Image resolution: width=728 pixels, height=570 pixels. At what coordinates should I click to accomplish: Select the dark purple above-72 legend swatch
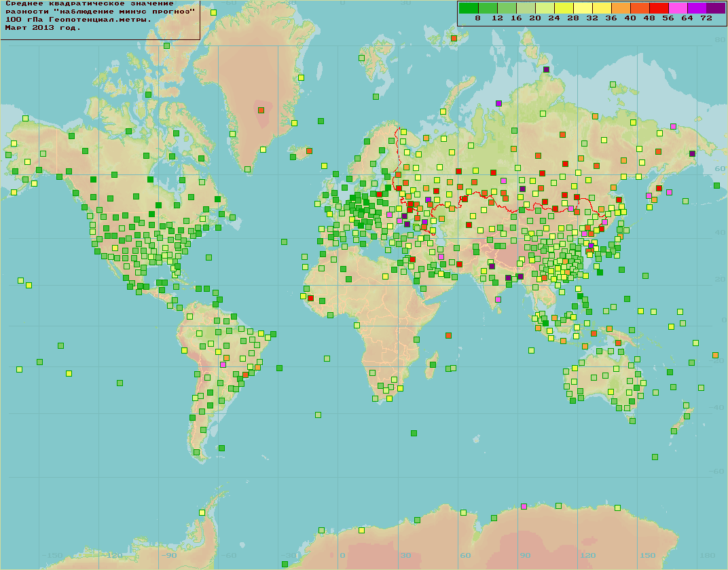coord(716,8)
